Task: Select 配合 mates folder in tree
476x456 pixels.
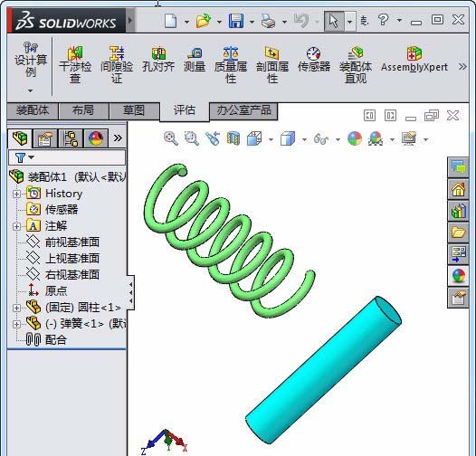Action: (55, 339)
